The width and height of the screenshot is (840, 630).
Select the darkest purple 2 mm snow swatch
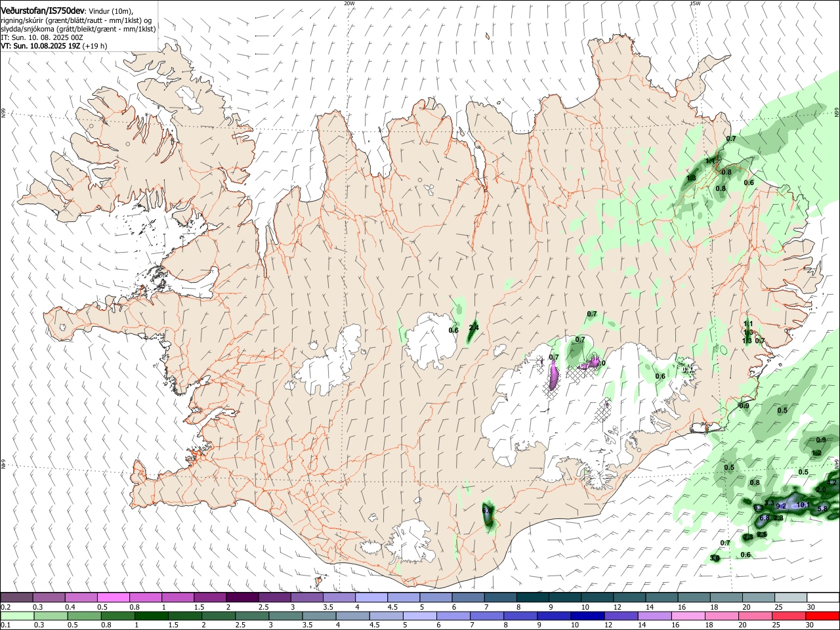[x=242, y=597]
